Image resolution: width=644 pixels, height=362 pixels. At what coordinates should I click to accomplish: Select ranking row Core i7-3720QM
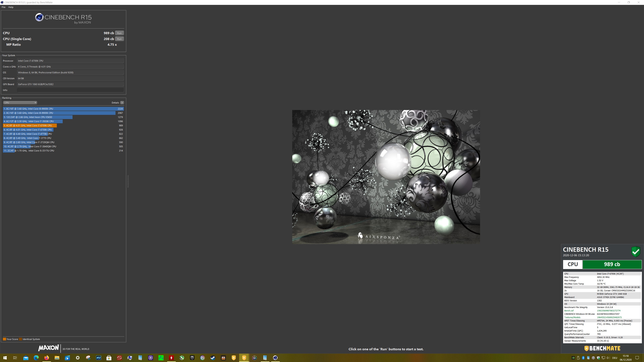coord(63,142)
